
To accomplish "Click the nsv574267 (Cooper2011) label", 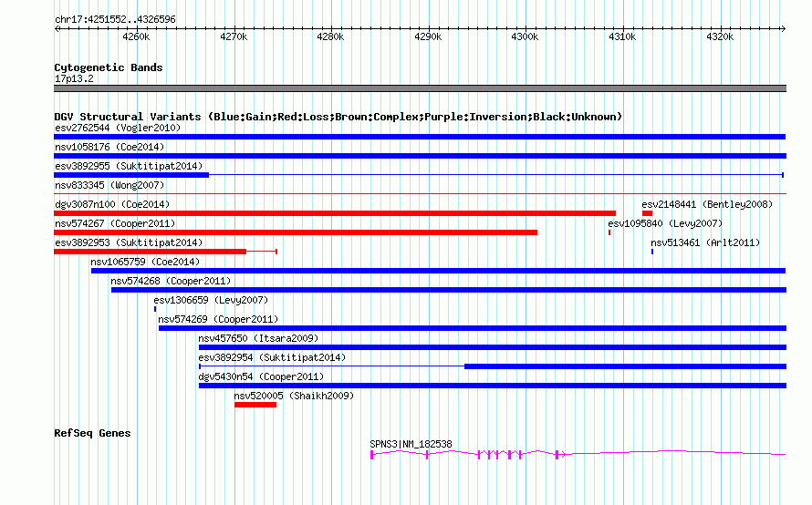I will coord(115,223).
